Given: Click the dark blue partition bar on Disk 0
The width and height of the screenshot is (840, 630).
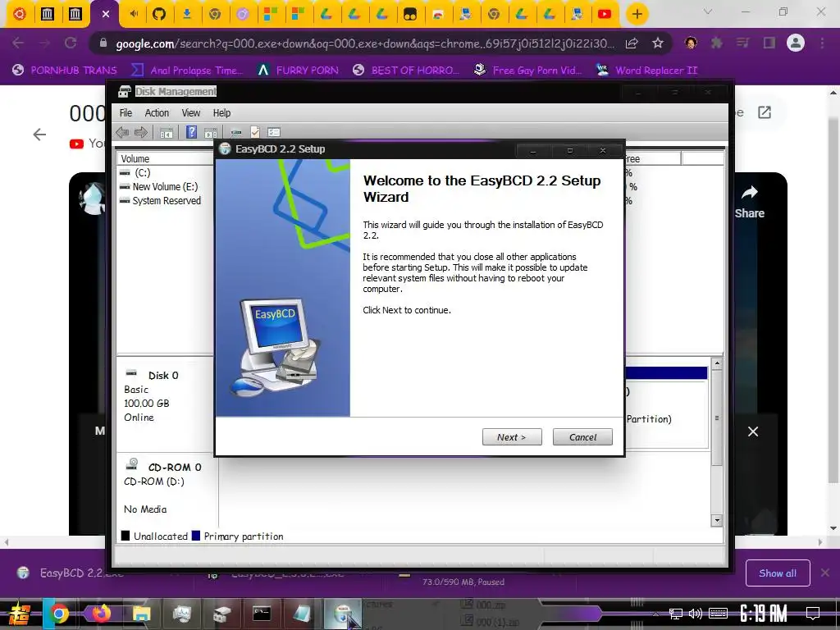Looking at the screenshot, I should coord(666,373).
